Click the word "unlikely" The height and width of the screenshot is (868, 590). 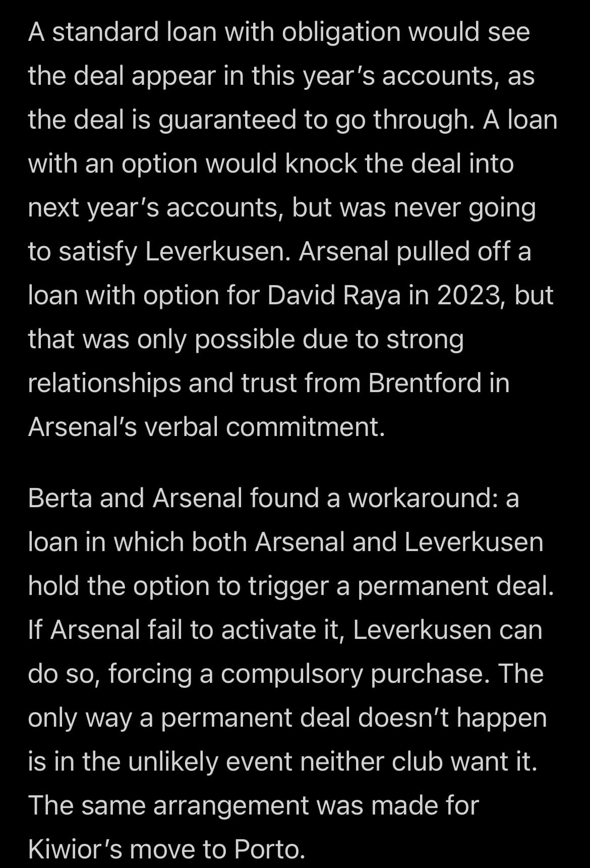point(172,762)
